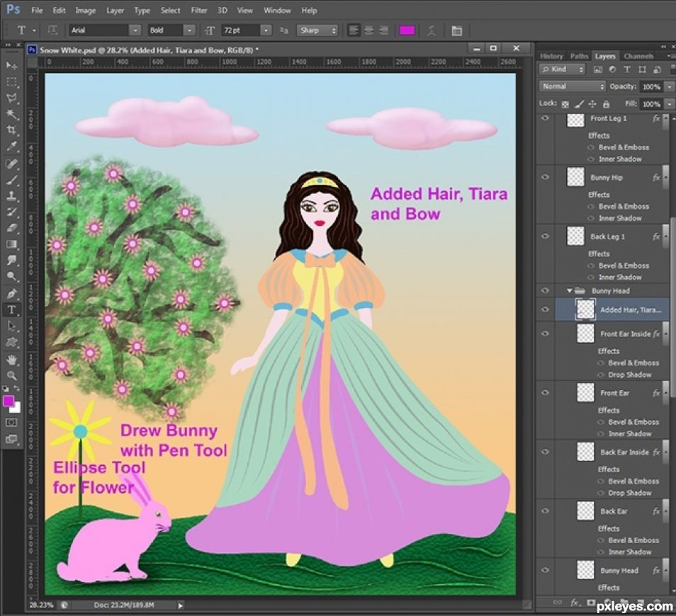This screenshot has height=616, width=676.
Task: Open the Opacity slider dropdown
Action: [669, 86]
